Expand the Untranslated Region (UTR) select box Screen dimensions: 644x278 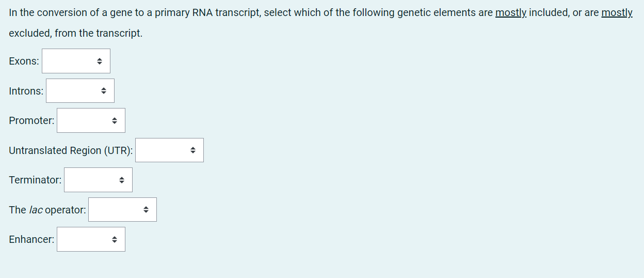[169, 150]
